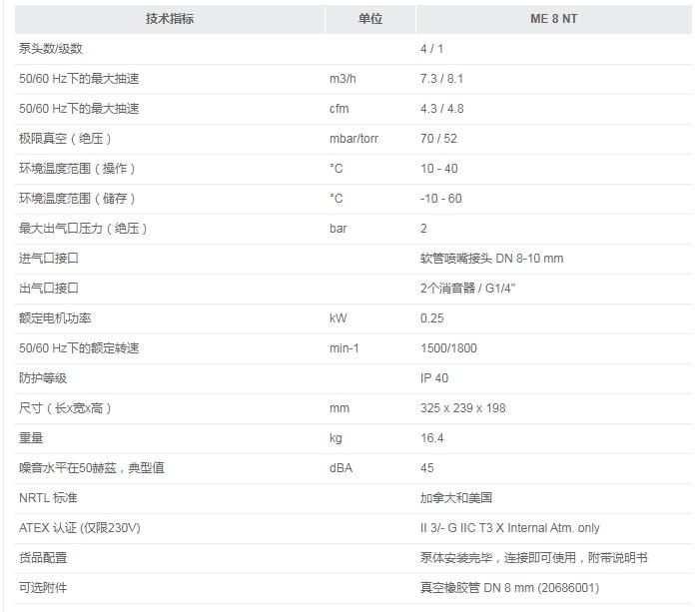Image resolution: width=700 pixels, height=612 pixels.
Task: Click the NRTL 标准 label
Action: pyautogui.click(x=48, y=498)
